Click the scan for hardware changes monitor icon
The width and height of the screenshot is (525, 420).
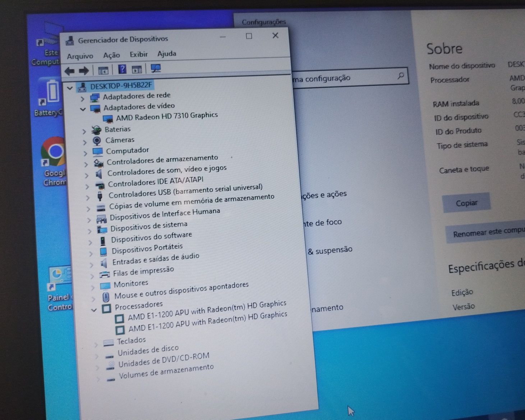156,68
